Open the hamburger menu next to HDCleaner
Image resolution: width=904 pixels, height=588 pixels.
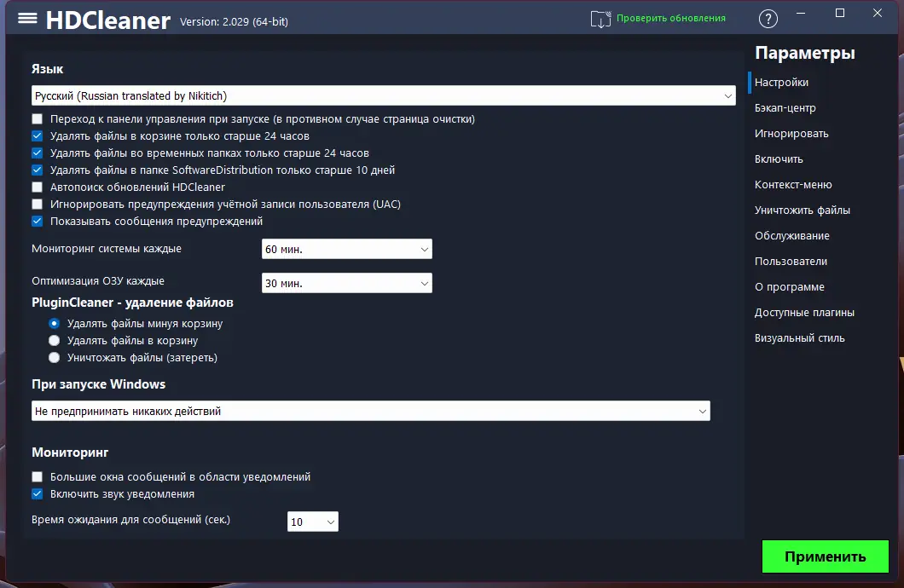click(x=27, y=19)
